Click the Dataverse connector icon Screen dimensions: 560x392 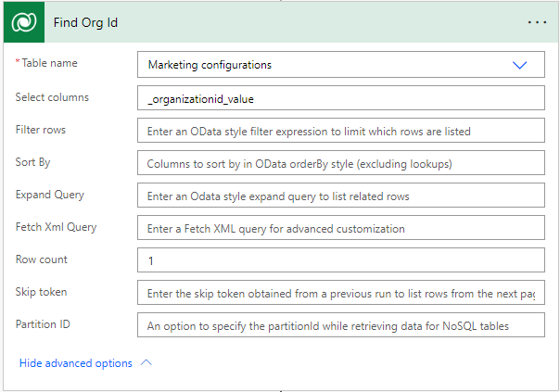click(x=22, y=21)
